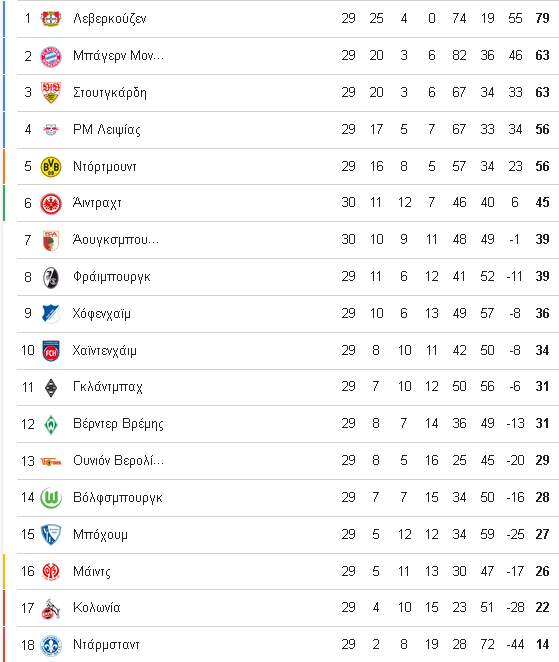Click team name Βέρντερ Βρέμης
Screen dimensions: 559x662
point(118,423)
